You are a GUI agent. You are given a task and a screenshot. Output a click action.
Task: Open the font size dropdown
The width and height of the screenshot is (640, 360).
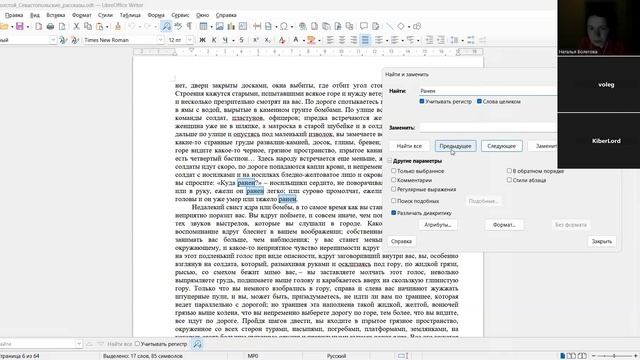[x=190, y=40]
